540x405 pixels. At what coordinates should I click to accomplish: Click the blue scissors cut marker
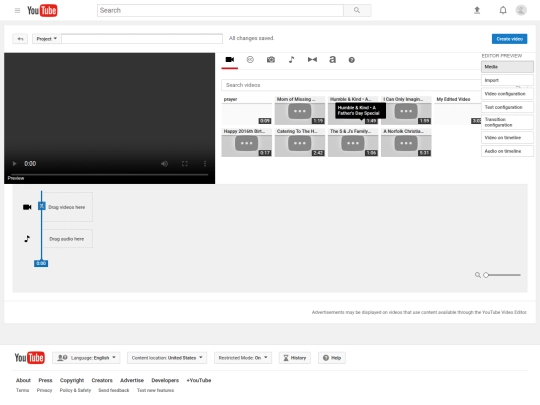click(42, 206)
